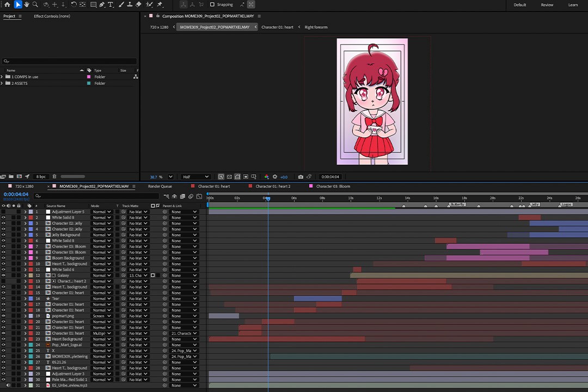The image size is (588, 392).
Task: Open the magnification ratio dropdown
Action: (x=170, y=177)
